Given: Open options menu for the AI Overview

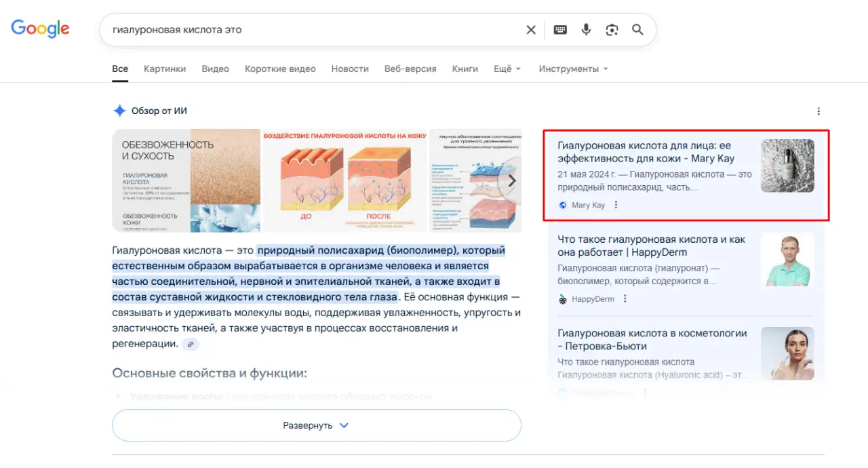Looking at the screenshot, I should [x=818, y=111].
